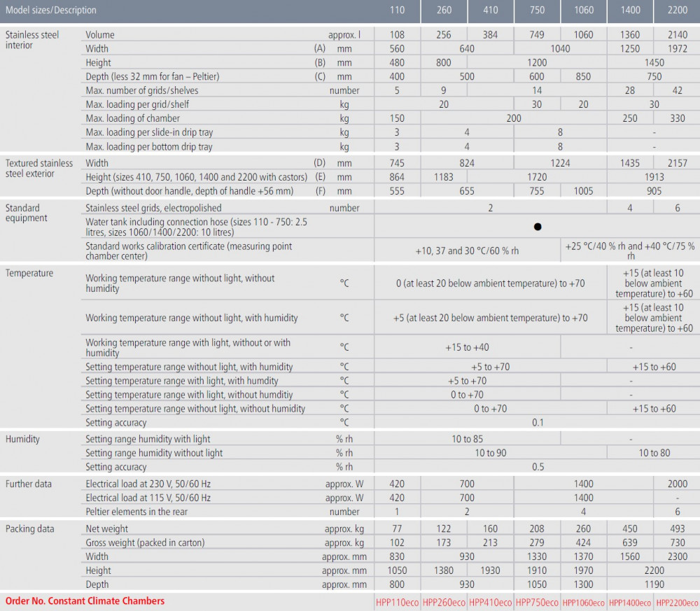Click the "Electrical load at 230 V, 50/60 Hz" label
Screen dimensions: 700x611
point(148,484)
